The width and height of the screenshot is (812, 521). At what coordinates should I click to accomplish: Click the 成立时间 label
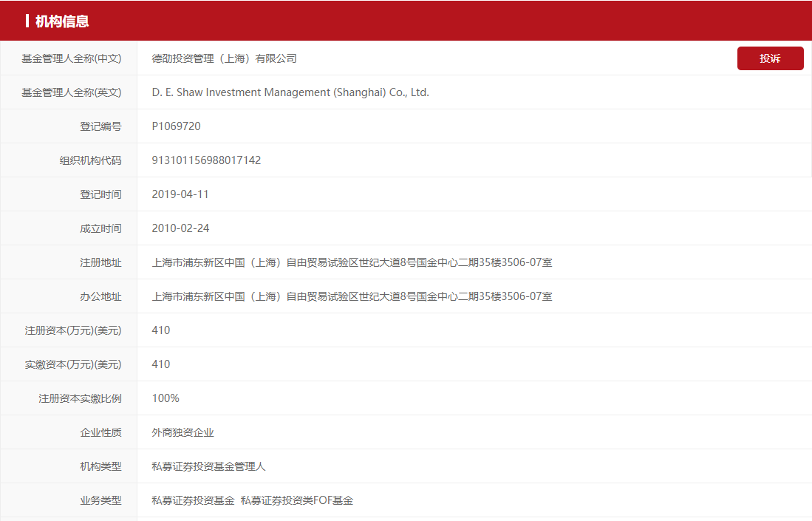100,228
